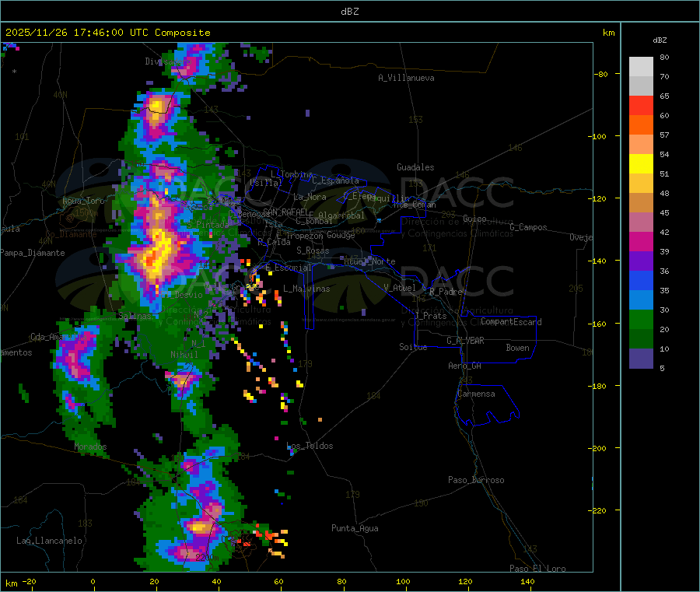Click the S_Rosas map label
This screenshot has width=700, height=592.
point(313,251)
